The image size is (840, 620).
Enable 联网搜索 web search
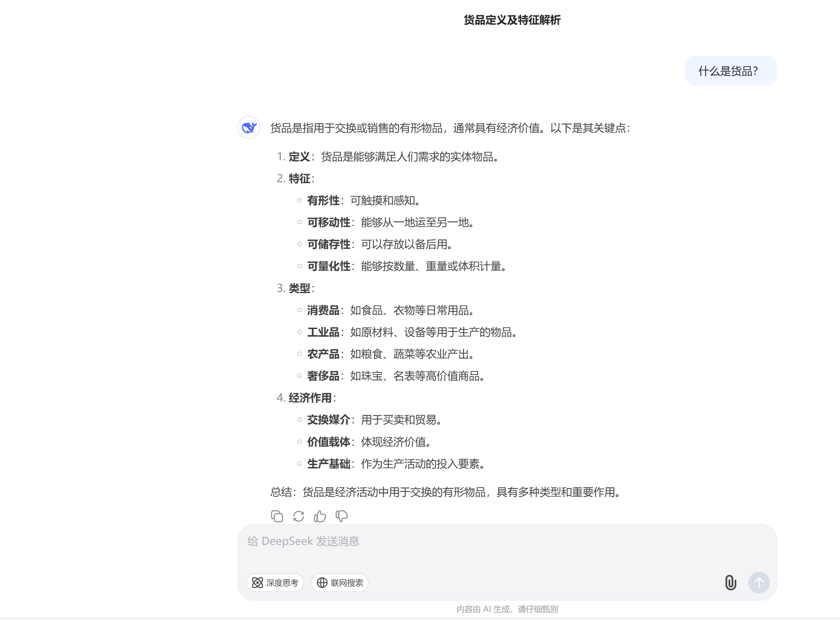(x=340, y=583)
